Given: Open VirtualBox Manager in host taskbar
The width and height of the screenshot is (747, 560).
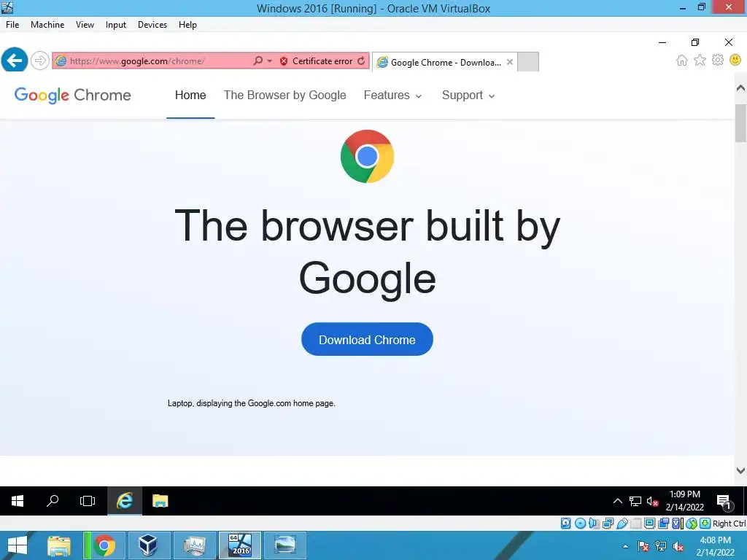Looking at the screenshot, I should tap(148, 545).
